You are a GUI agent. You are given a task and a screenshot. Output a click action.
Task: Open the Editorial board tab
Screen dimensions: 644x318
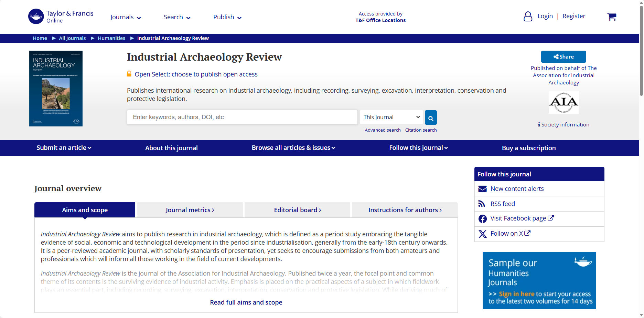[298, 210]
